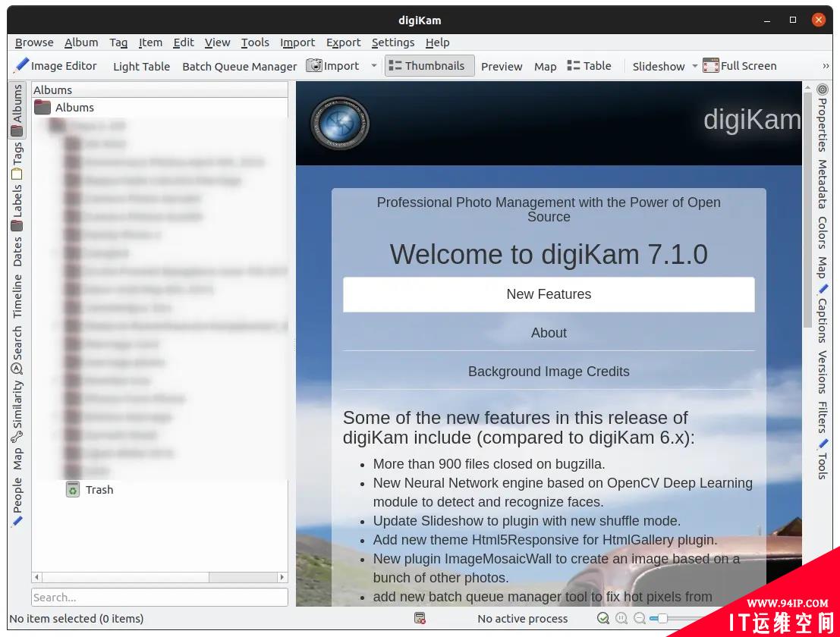Viewport: 840px width, 637px height.
Task: Switch to Map view in toolbar
Action: [x=546, y=67]
